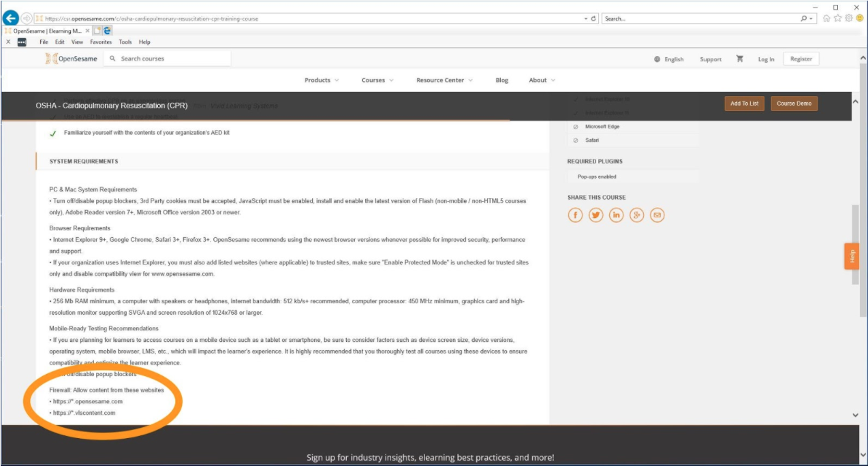
Task: Refresh the page from address bar
Action: 594,18
